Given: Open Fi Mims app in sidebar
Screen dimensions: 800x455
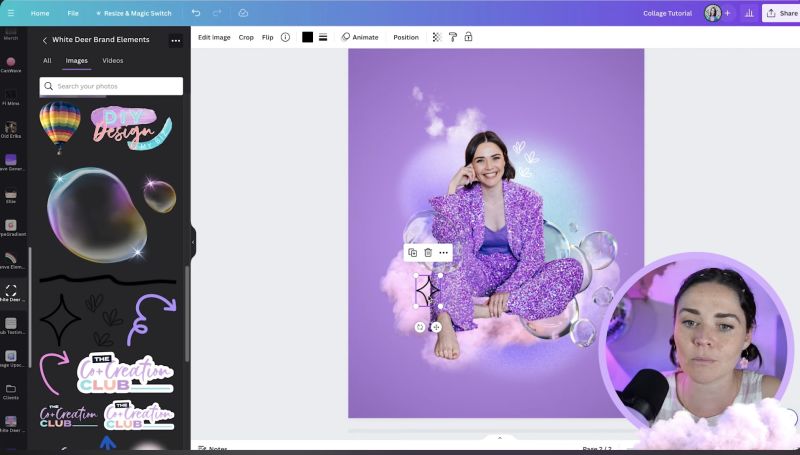Looking at the screenshot, I should (x=11, y=97).
